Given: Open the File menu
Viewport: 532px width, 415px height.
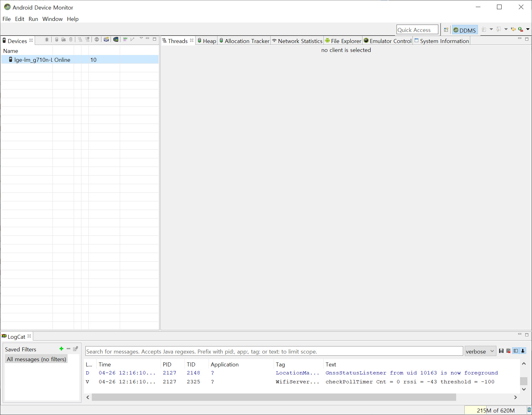Looking at the screenshot, I should 6,19.
